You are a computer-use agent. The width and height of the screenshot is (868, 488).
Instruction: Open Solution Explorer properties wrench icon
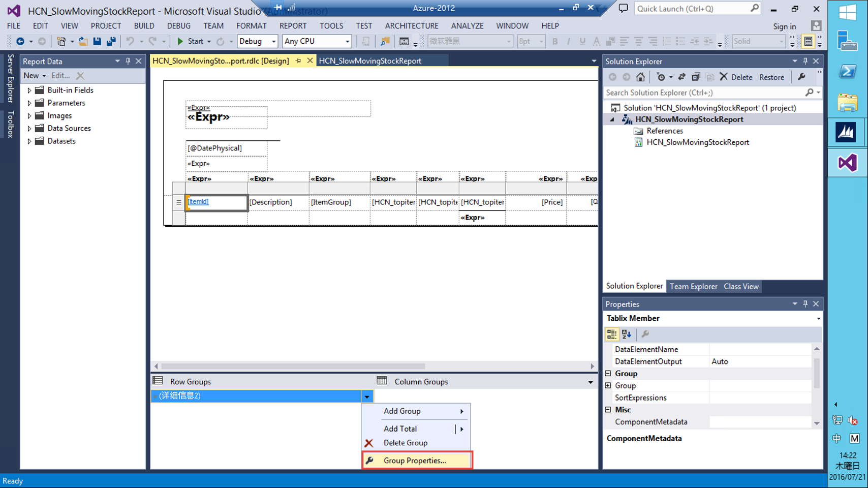pyautogui.click(x=801, y=77)
